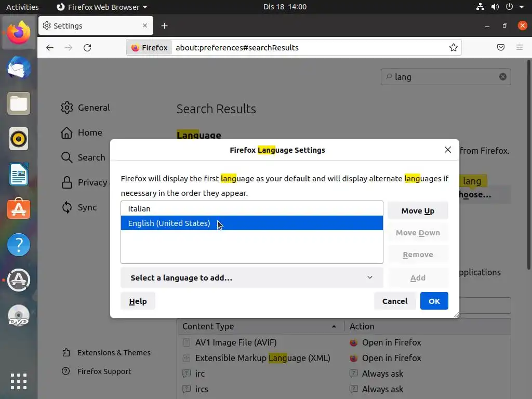Go back with the back arrow
Image resolution: width=532 pixels, height=399 pixels.
point(50,47)
